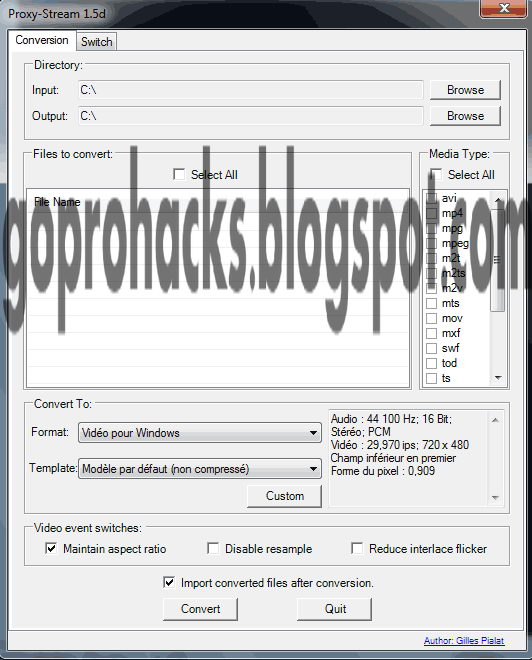Click the Custom button

point(285,496)
